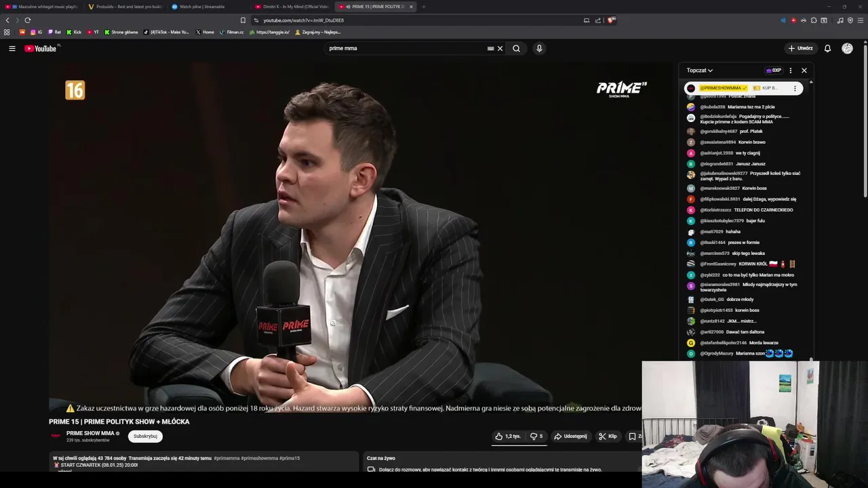Open the Rat bookmark
This screenshot has width=868, height=488.
click(54, 32)
